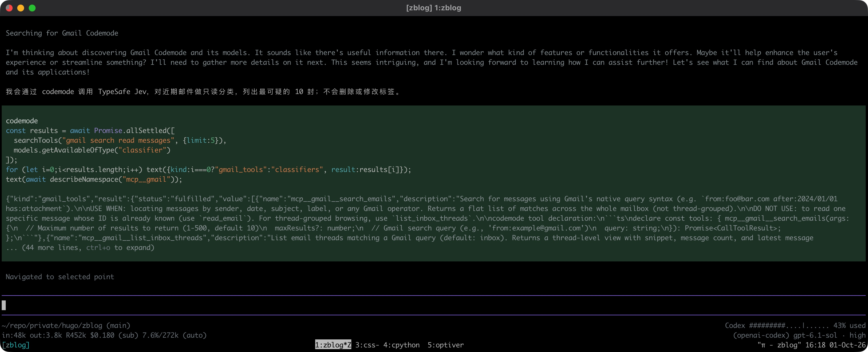Click the '... (44 more lines, ctrl+o to expand)' line
The height and width of the screenshot is (352, 868).
tap(80, 247)
